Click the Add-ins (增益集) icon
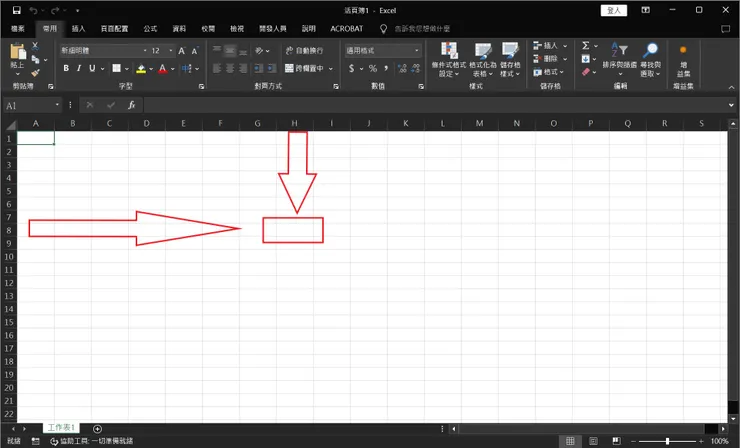The height and width of the screenshot is (448, 740). click(x=683, y=62)
